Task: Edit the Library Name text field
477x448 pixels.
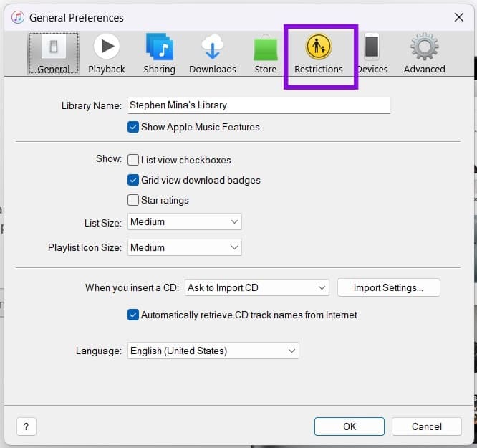Action: tap(259, 105)
